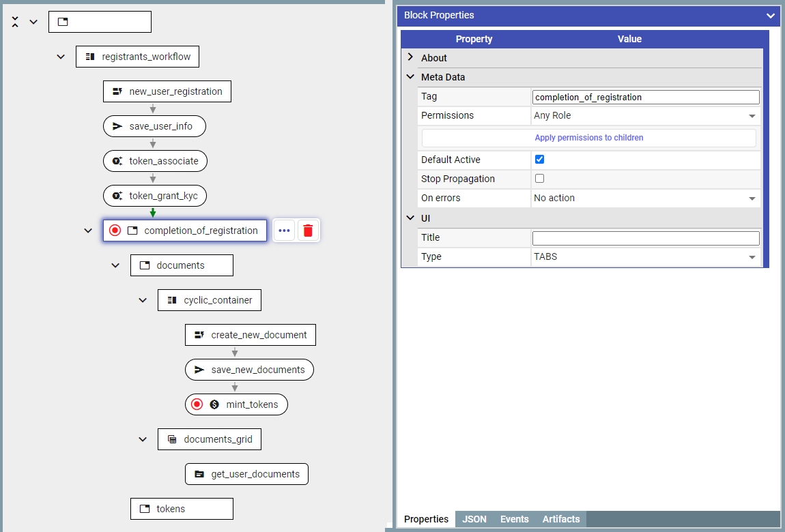Screen dimensions: 785x532
Task: Uncheck the Default Active checkbox
Action: point(539,160)
